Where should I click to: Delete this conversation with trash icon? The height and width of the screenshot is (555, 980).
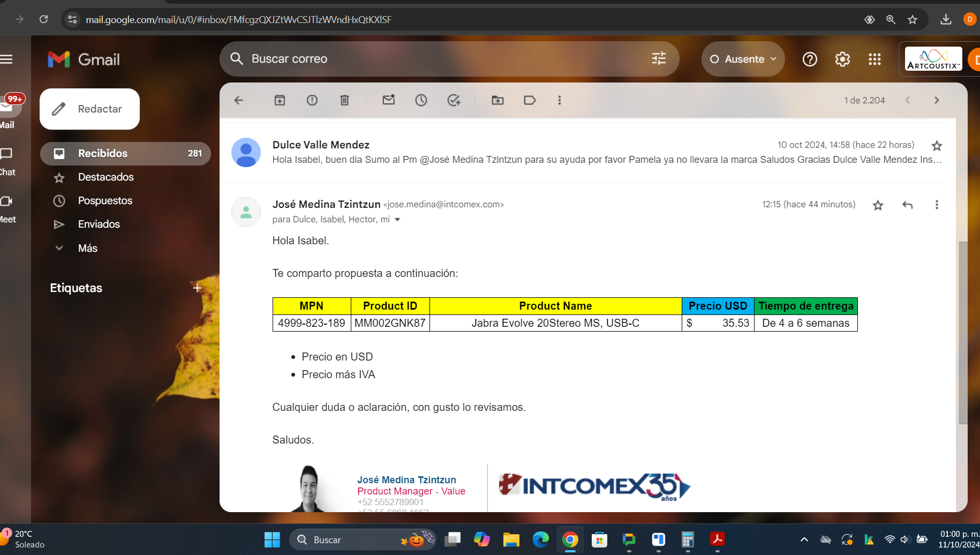(344, 100)
